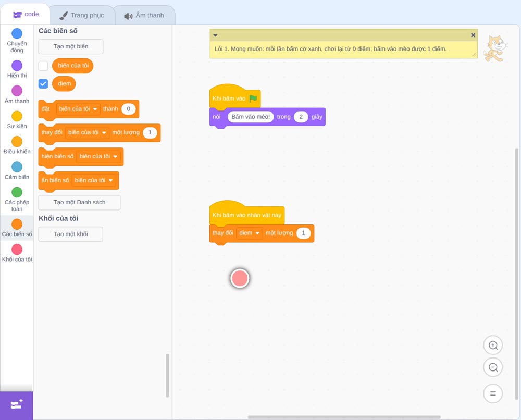Open variable dropdown in the 'đặt' block
The height and width of the screenshot is (420, 521).
(78, 109)
